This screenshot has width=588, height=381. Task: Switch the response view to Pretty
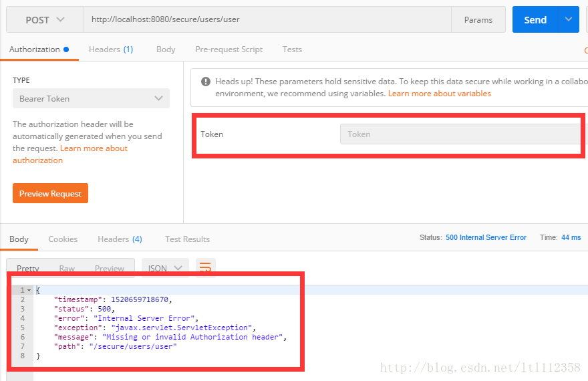point(28,269)
